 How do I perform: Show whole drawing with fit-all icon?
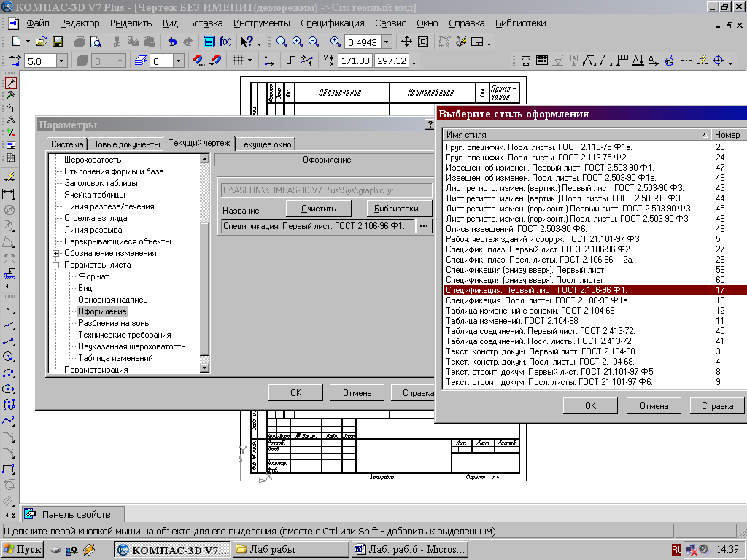[x=423, y=42]
